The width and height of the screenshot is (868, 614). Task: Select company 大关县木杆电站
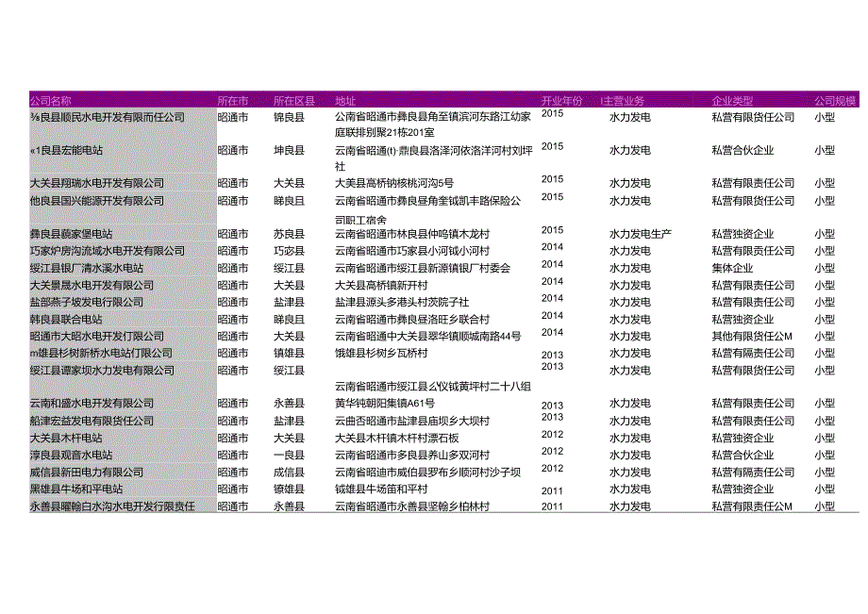pos(66,438)
